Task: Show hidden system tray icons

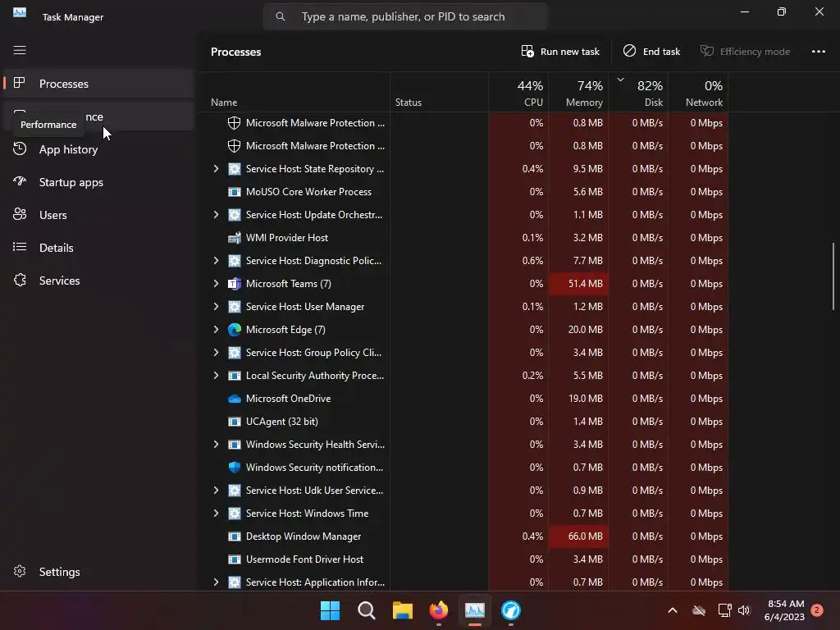Action: 673,610
